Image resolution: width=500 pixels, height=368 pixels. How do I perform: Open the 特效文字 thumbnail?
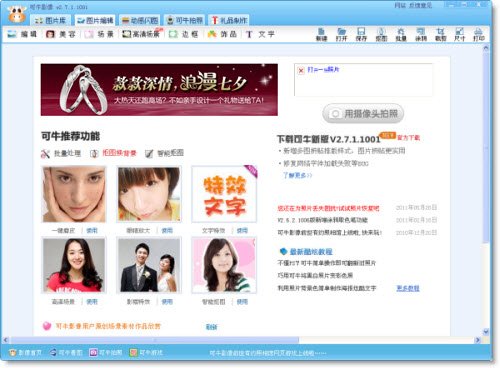coord(224,194)
